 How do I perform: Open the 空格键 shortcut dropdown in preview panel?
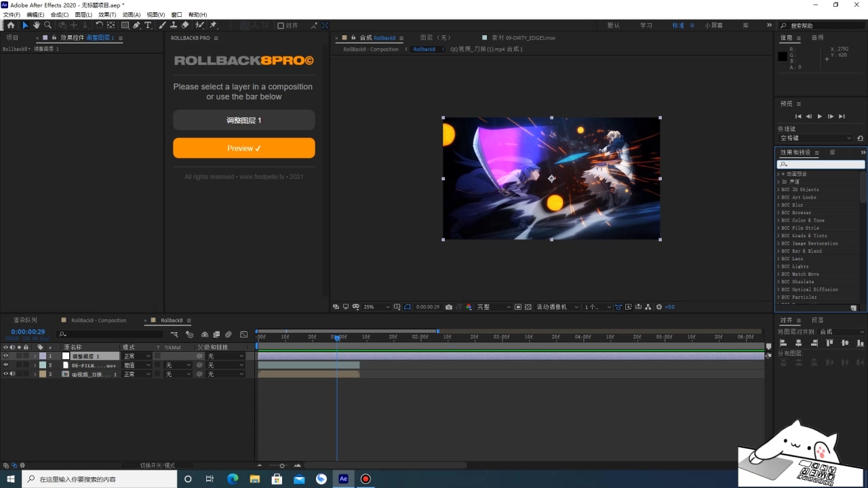coord(815,138)
